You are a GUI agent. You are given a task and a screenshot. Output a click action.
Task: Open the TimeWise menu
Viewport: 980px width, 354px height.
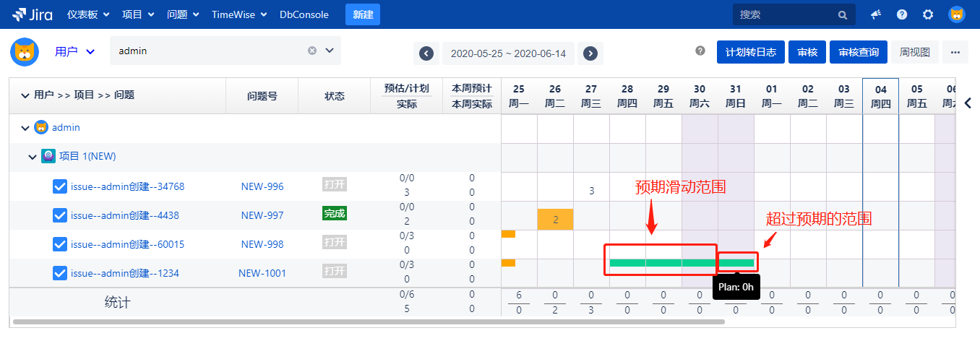tap(238, 14)
